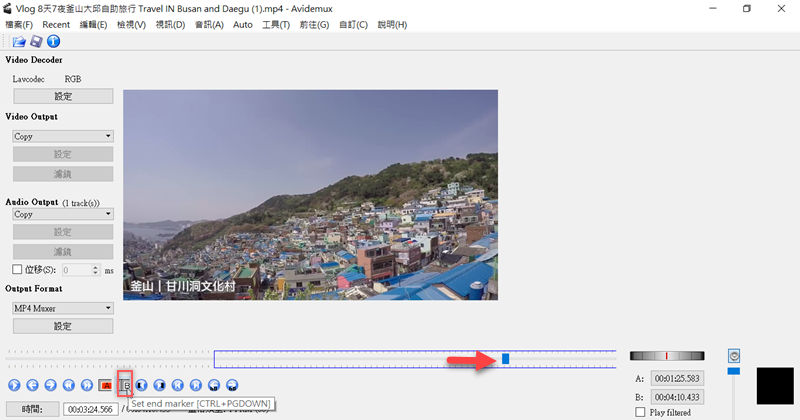Click 設定 button under Output Format
The width and height of the screenshot is (800, 420).
[62, 326]
